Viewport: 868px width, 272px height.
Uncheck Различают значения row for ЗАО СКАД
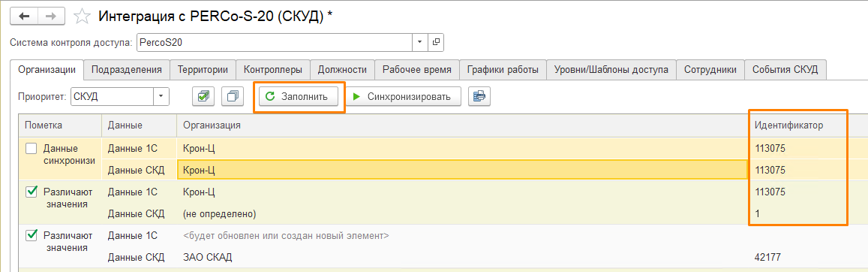[x=32, y=235]
